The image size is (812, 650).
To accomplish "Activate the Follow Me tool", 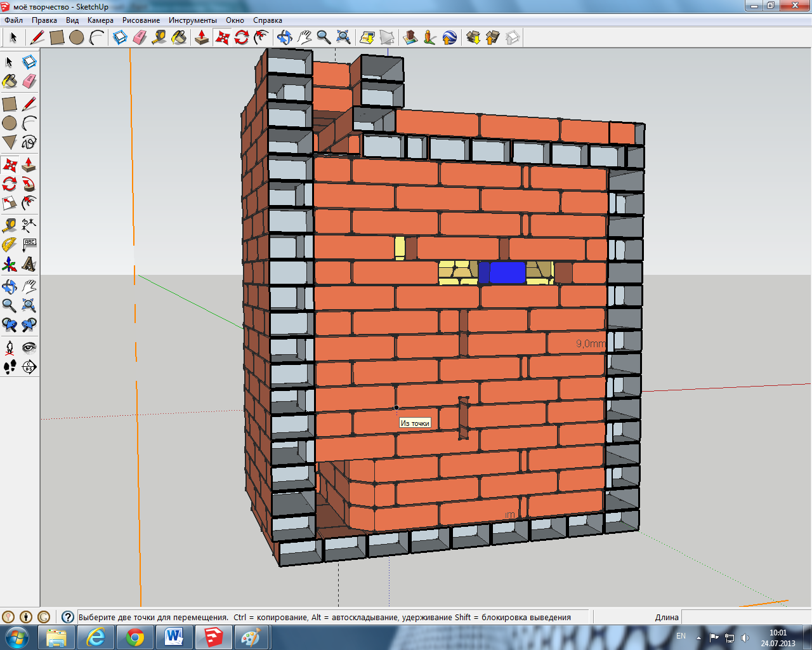I will [29, 185].
